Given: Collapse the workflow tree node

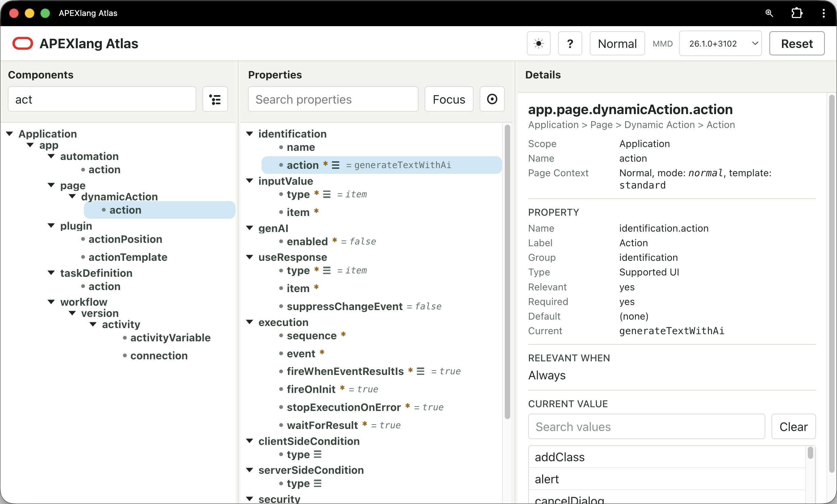Looking at the screenshot, I should pos(51,302).
